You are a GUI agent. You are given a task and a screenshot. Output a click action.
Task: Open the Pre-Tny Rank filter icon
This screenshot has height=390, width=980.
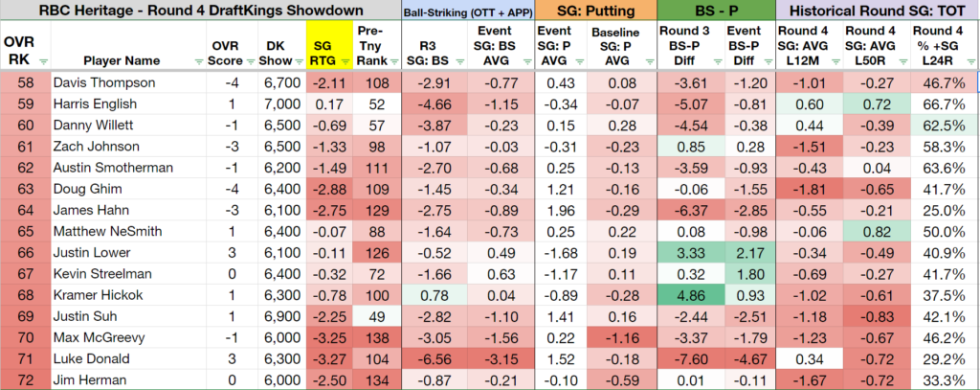[393, 61]
